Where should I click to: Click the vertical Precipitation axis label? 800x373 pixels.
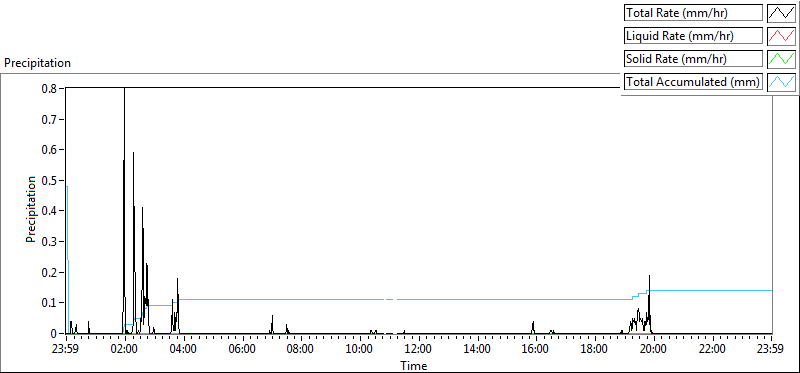click(x=32, y=210)
